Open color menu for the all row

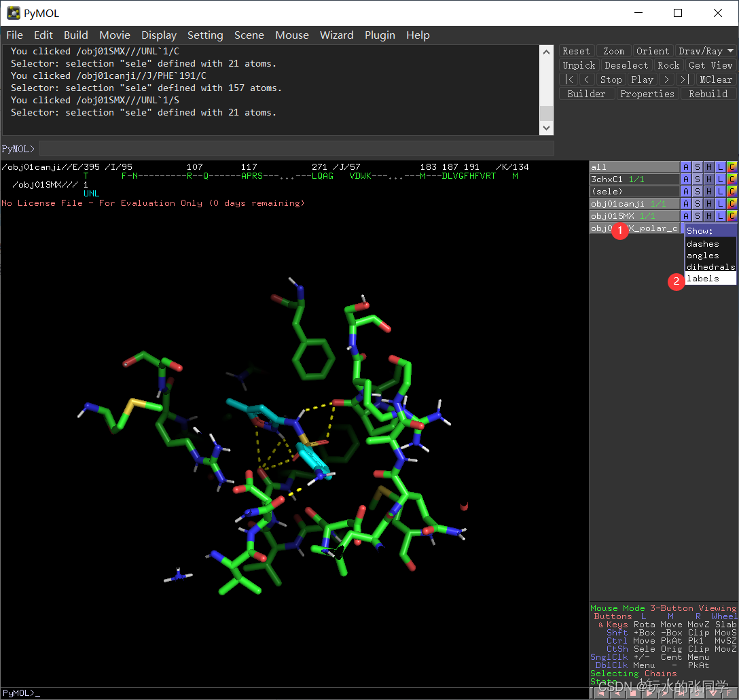(732, 167)
